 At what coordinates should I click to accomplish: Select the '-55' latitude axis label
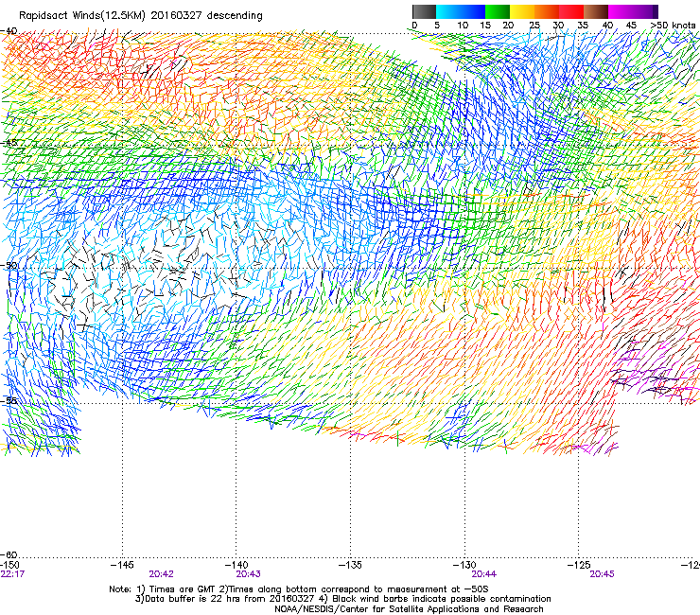point(9,400)
